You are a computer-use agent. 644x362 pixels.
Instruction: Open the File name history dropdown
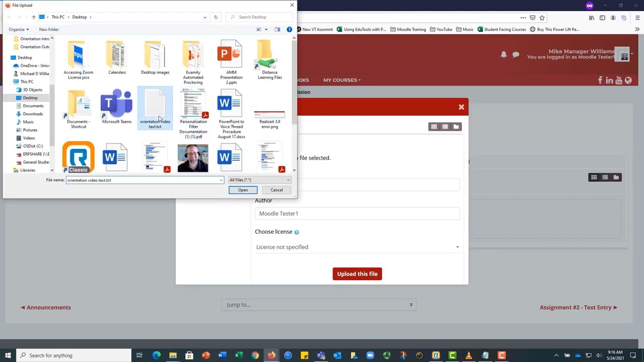point(221,180)
